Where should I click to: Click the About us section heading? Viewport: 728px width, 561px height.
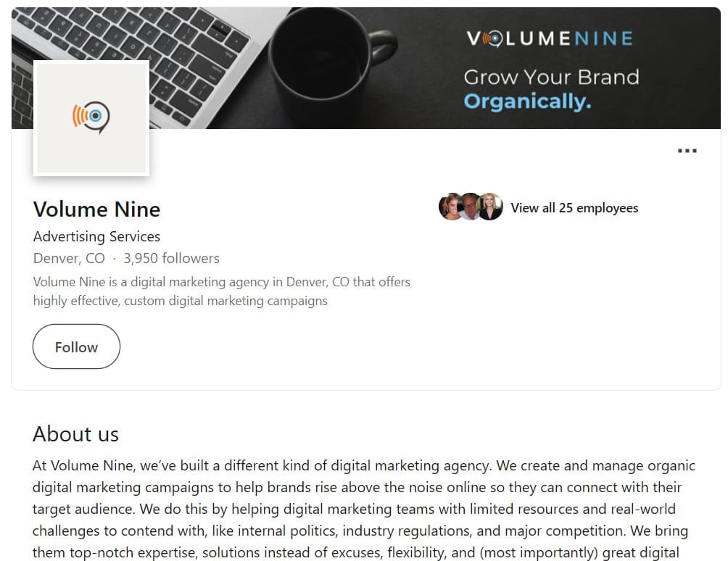coord(75,434)
